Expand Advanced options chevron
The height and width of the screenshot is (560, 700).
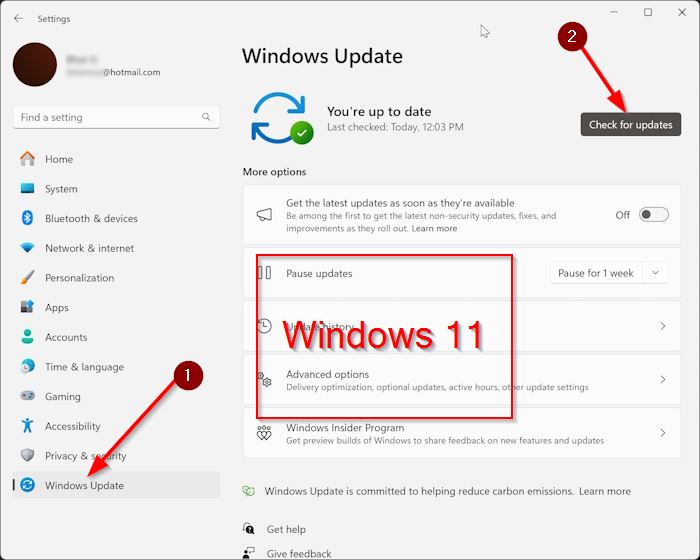tap(663, 380)
